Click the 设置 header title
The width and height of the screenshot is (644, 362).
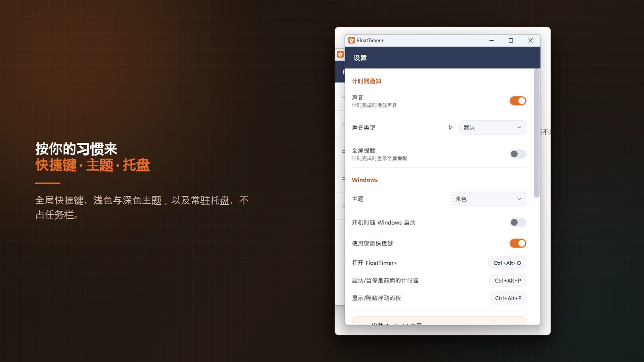coord(360,58)
